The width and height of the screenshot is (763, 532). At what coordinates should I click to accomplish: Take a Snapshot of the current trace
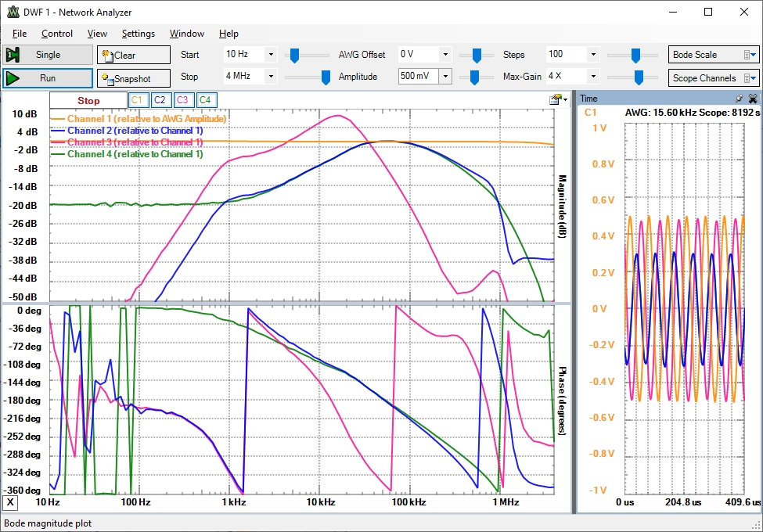(133, 78)
